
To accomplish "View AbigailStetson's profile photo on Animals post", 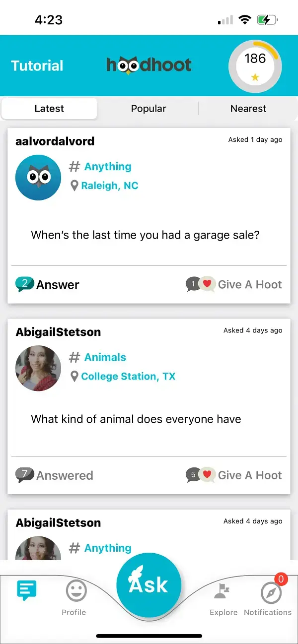I will point(38,368).
